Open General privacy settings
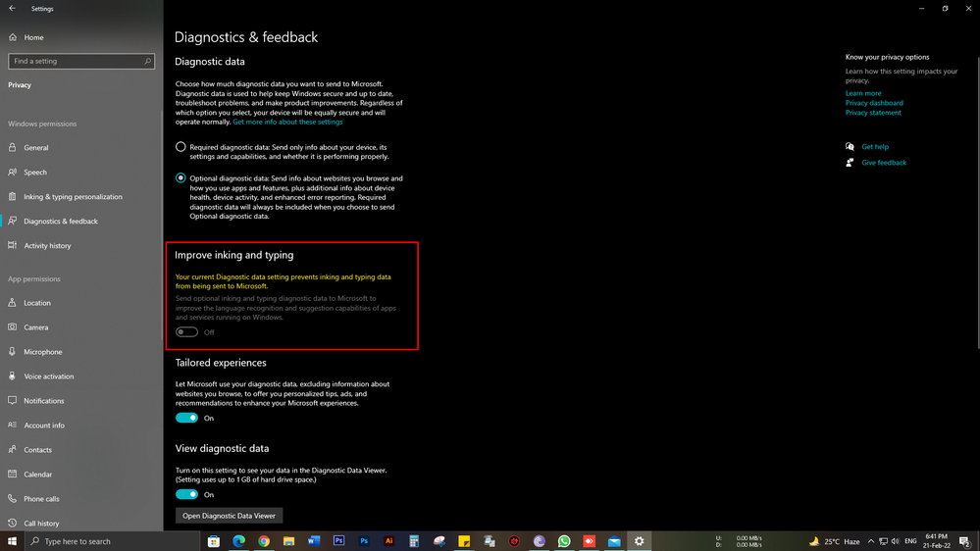This screenshot has width=980, height=551. click(36, 148)
